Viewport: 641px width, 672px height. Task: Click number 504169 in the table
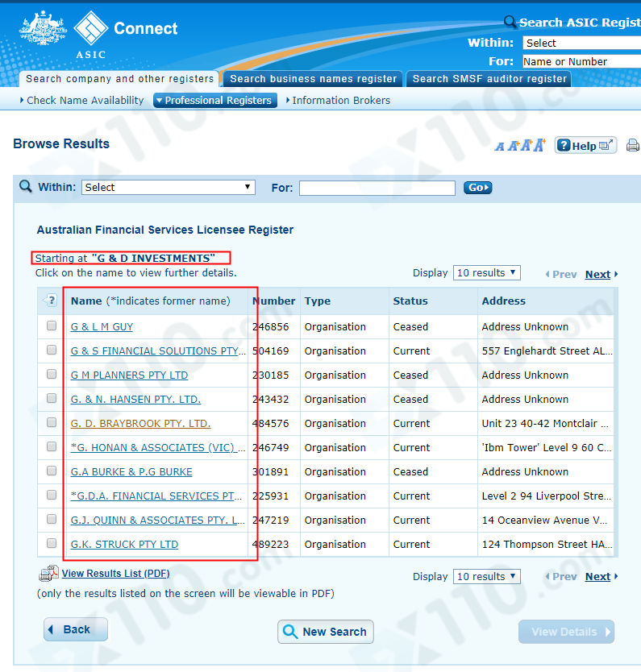[x=271, y=351]
